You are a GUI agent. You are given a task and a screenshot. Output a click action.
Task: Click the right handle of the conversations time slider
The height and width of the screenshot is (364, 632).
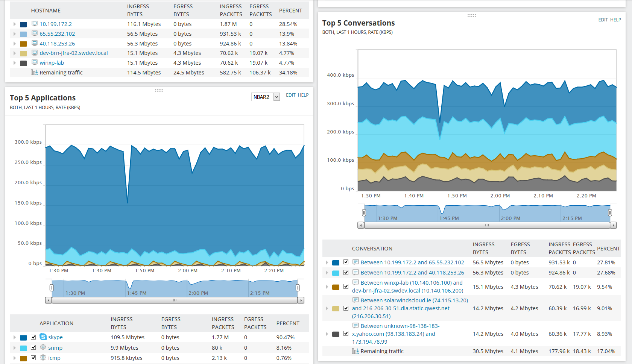[611, 212]
